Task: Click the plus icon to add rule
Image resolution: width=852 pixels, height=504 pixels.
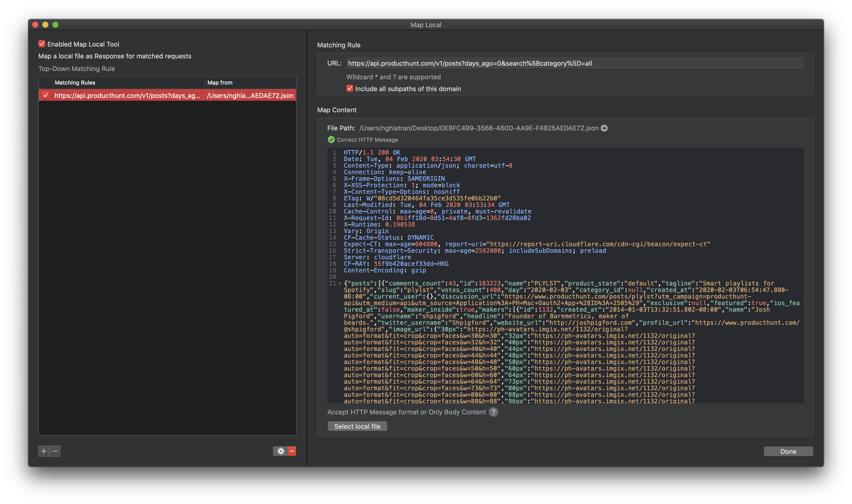Action: click(x=44, y=451)
